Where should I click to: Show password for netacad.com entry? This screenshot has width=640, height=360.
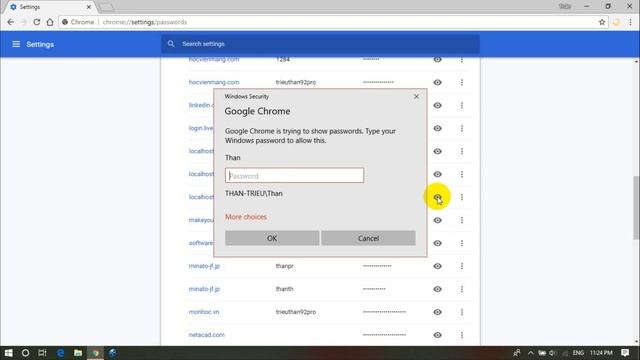[x=437, y=335]
